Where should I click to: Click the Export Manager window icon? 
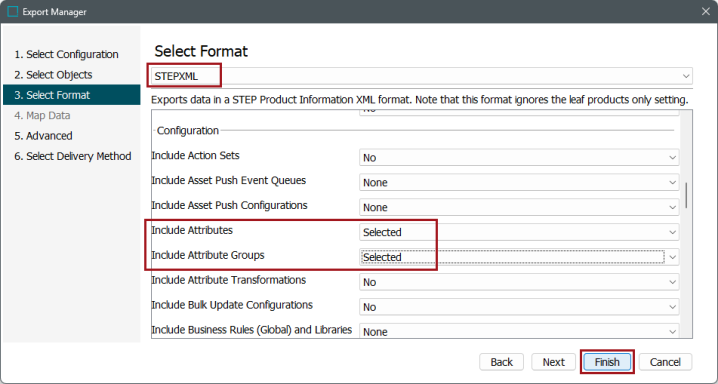click(13, 12)
